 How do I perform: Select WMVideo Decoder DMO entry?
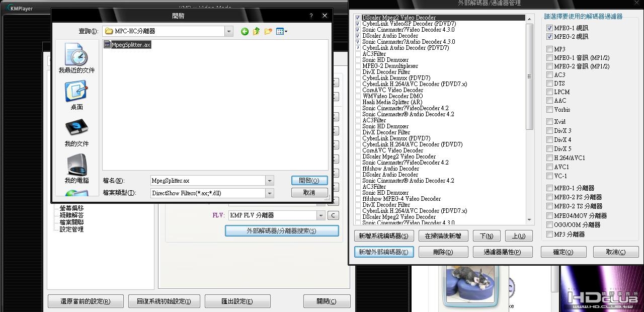pyautogui.click(x=392, y=96)
